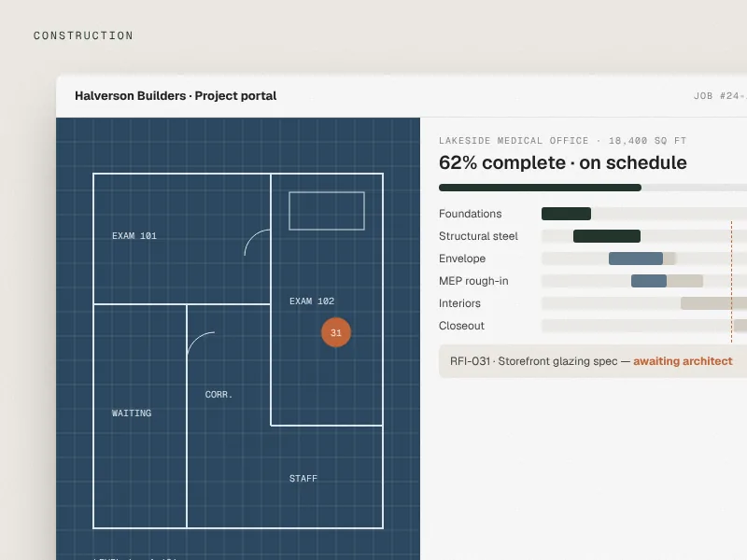Click the corridor door swing arc

[201, 343]
